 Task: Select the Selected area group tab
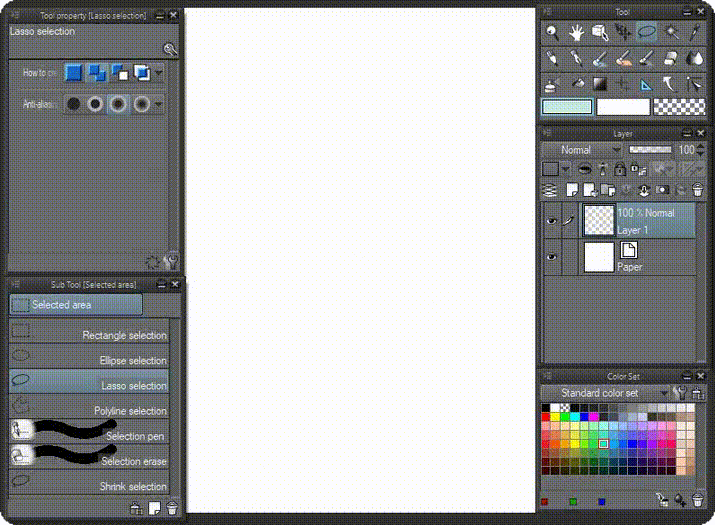click(x=76, y=304)
